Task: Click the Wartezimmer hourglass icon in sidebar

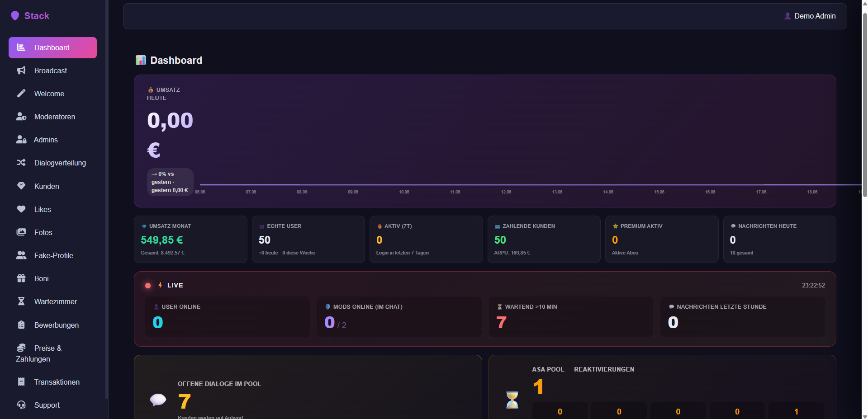Action: [21, 301]
